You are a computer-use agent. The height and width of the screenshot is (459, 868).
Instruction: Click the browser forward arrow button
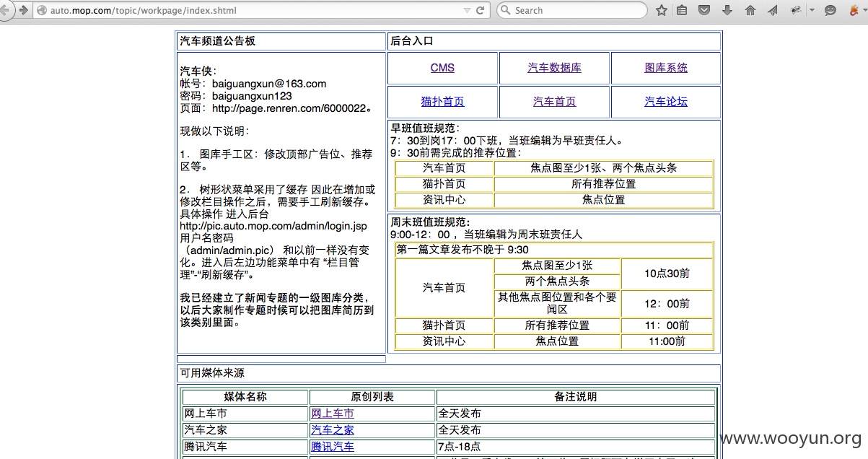tap(24, 10)
